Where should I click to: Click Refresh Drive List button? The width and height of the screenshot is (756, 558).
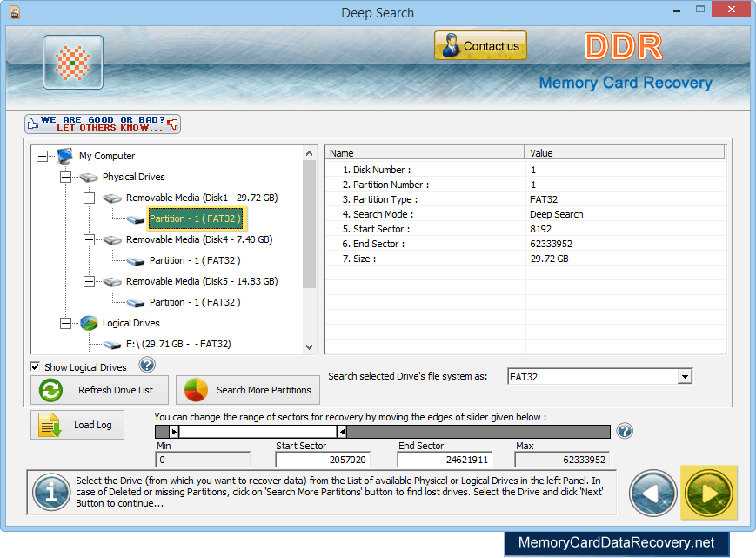pyautogui.click(x=100, y=390)
